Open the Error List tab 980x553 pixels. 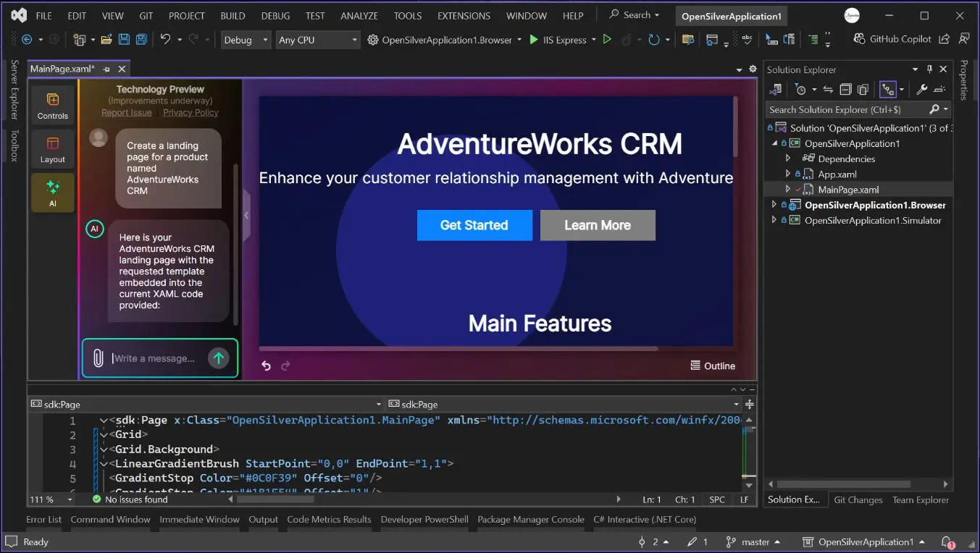click(x=44, y=519)
